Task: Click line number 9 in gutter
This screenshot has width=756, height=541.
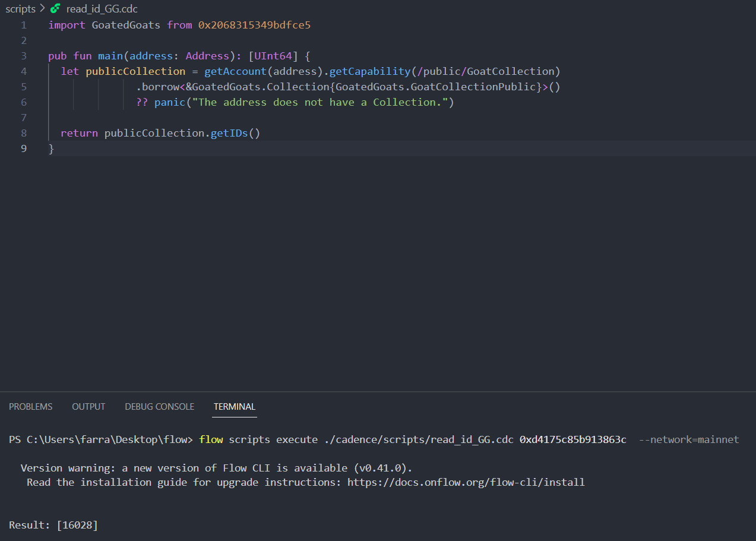Action: [24, 148]
